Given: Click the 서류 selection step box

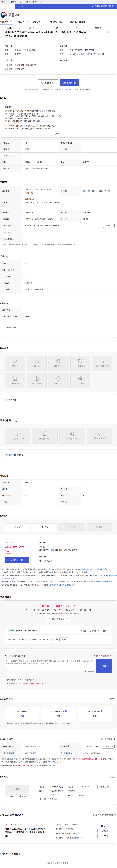Looking at the screenshot, I should point(18,527).
